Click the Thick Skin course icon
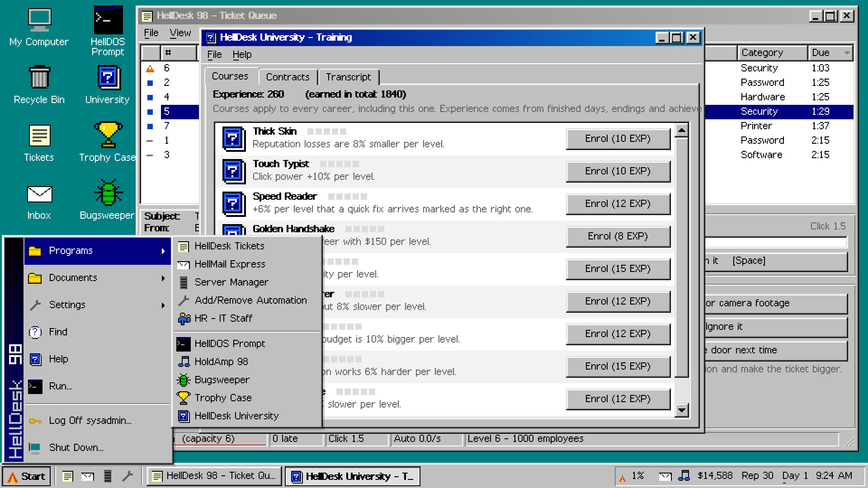 [x=234, y=138]
